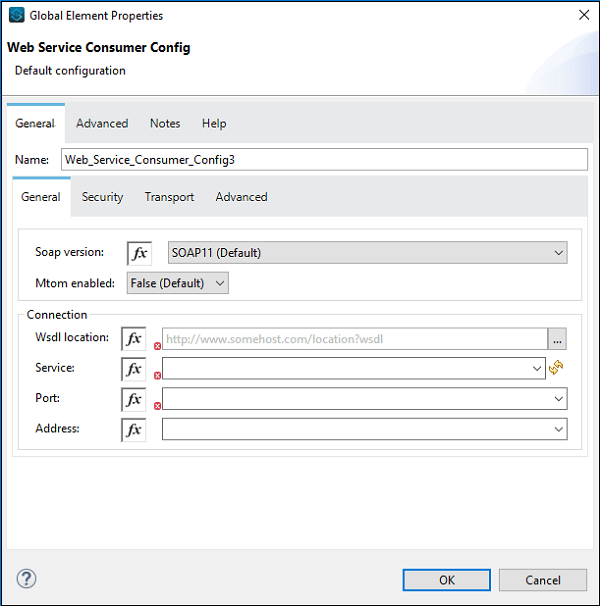Expand the Soap version dropdown

pyautogui.click(x=558, y=253)
